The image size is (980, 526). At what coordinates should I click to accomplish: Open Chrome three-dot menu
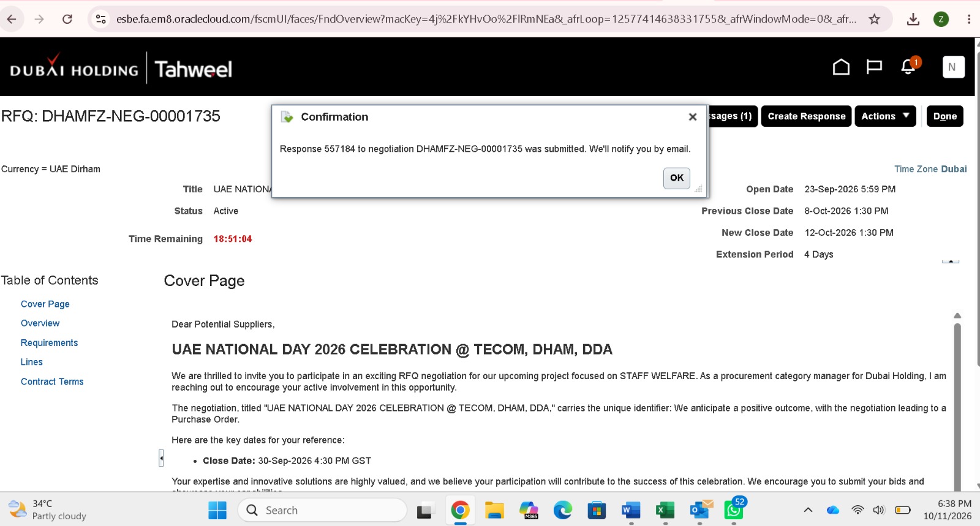(x=969, y=19)
